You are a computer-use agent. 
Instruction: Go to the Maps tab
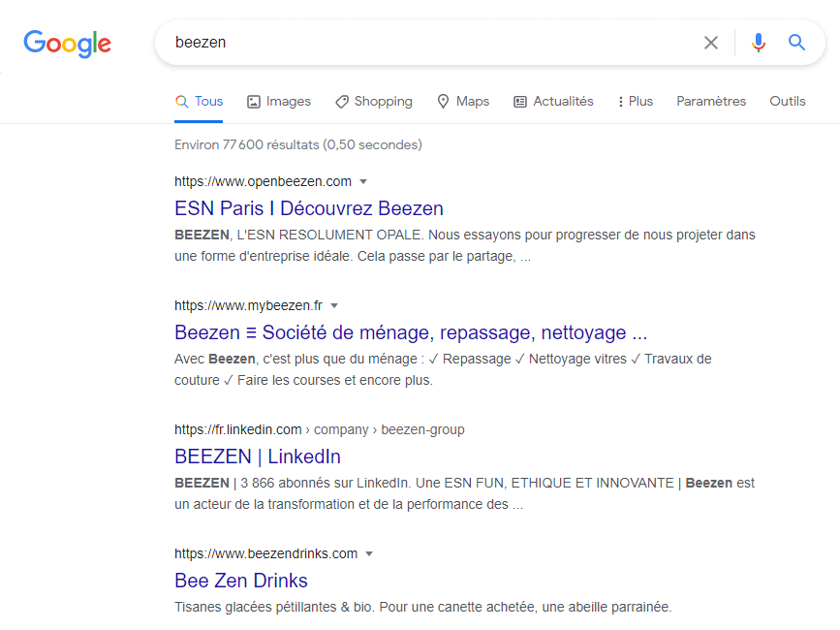click(x=463, y=101)
